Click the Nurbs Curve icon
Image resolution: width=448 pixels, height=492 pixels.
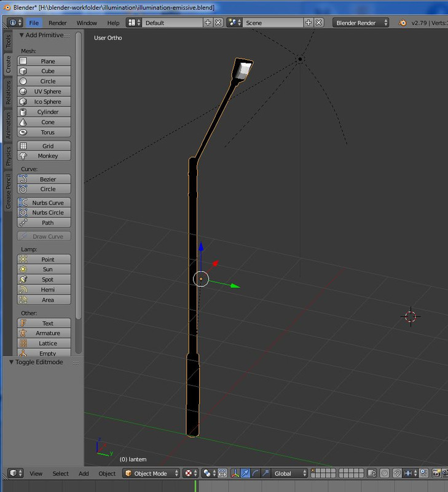click(23, 202)
